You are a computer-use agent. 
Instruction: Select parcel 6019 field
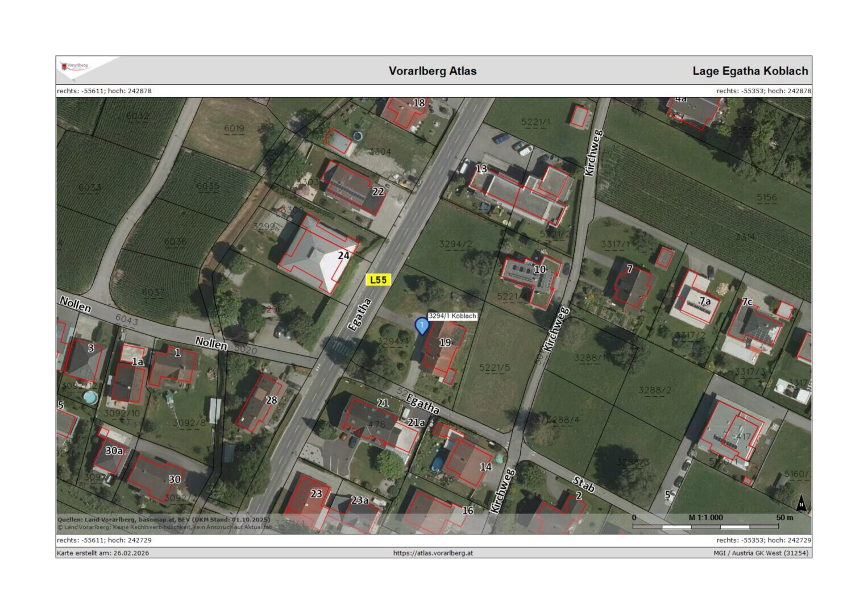tap(234, 128)
